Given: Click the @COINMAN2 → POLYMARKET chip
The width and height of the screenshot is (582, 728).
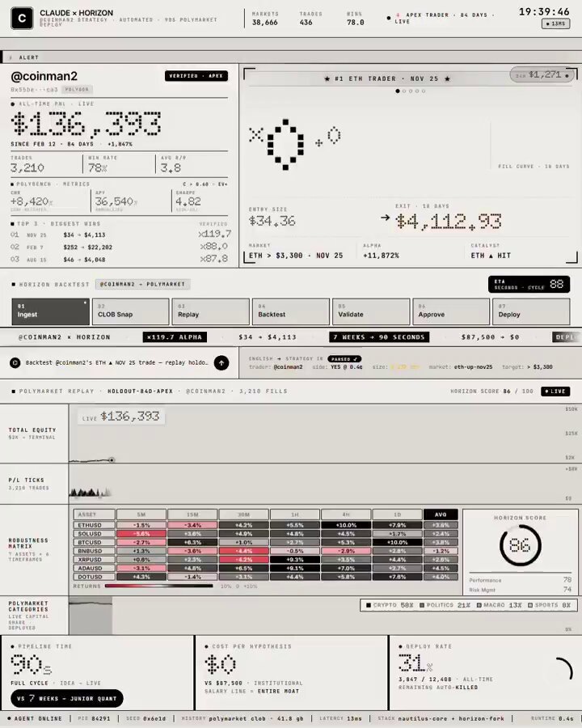Looking at the screenshot, I should [x=142, y=284].
